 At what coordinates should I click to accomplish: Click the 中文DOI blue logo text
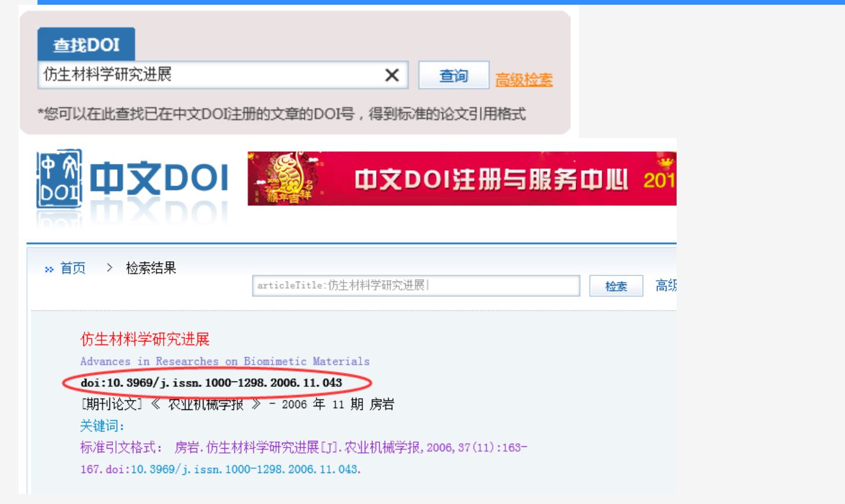point(159,179)
